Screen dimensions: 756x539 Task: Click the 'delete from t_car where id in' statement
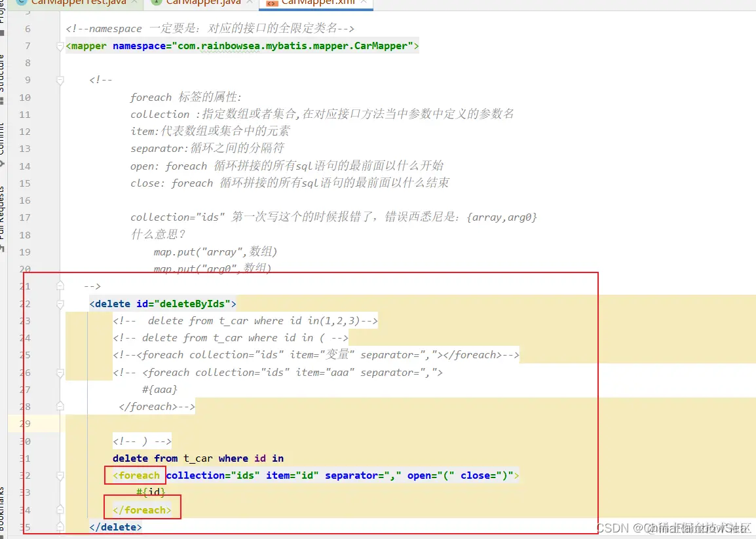point(198,458)
